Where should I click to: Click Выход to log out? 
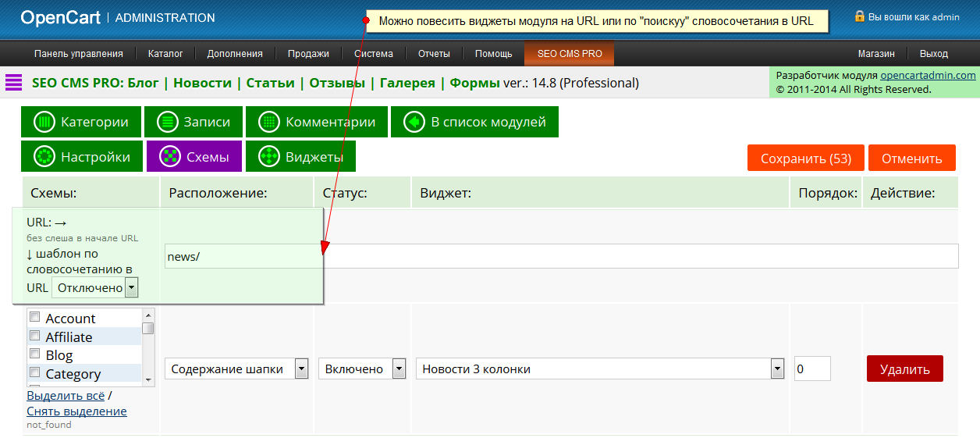point(934,54)
